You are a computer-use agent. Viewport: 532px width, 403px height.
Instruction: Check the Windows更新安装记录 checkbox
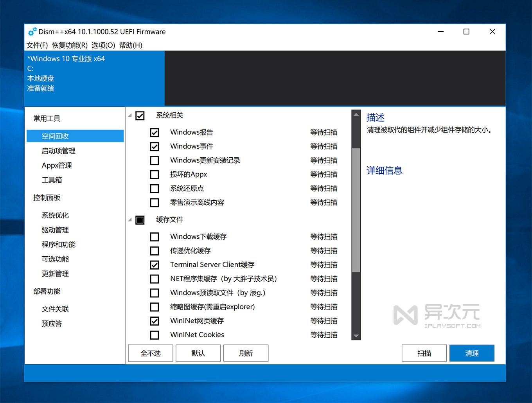coord(155,161)
